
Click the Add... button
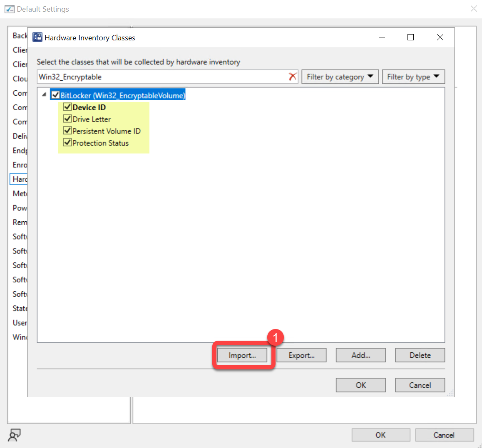(x=360, y=355)
